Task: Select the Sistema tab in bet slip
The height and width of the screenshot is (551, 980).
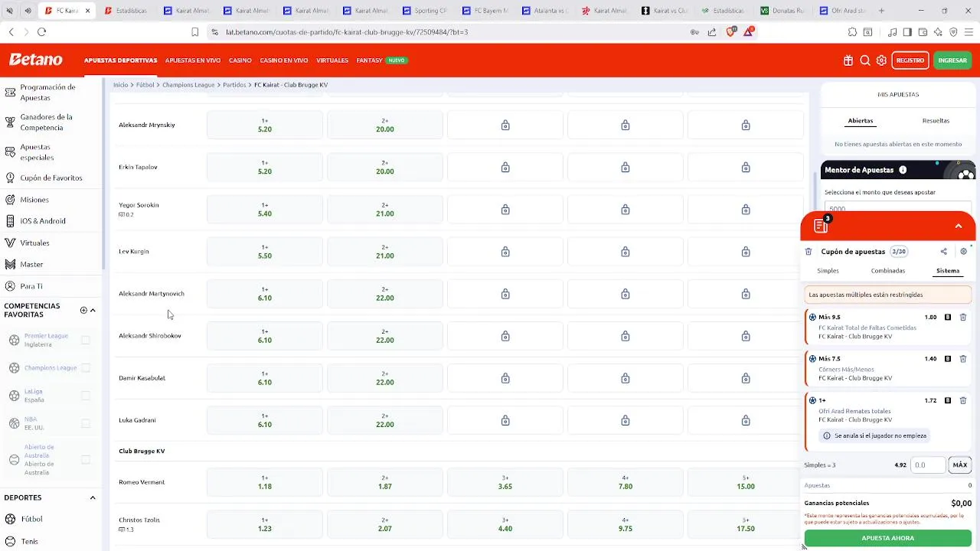Action: 947,271
